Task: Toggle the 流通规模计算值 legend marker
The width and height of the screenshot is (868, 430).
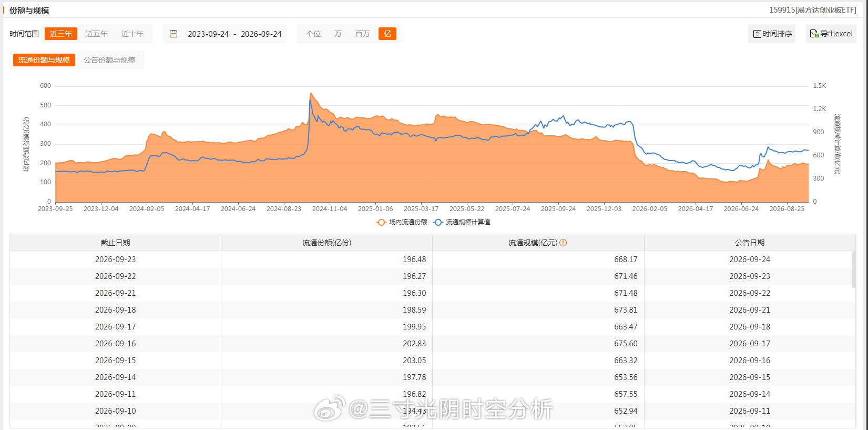Action: tap(438, 222)
